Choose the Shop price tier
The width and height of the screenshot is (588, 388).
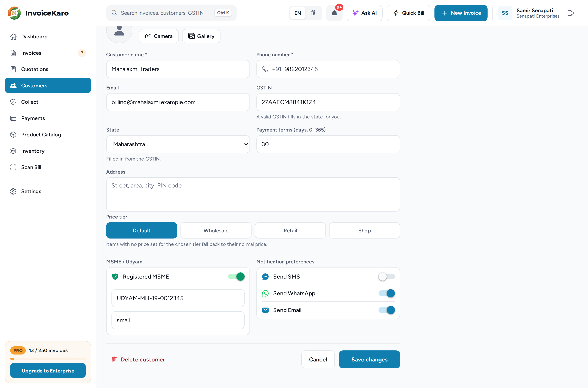(364, 230)
